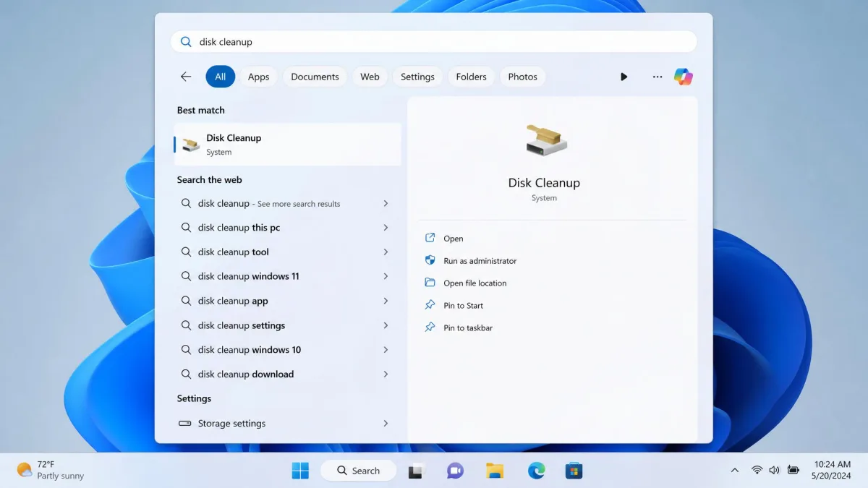
Task: Expand chevron for 'disk cleanup app'
Action: 386,301
